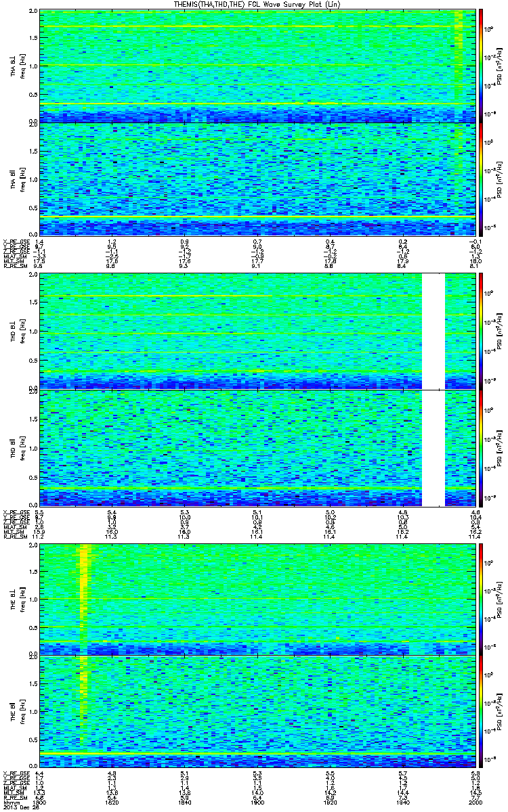The image size is (508, 812).
Task: Click the 1840 time tick label
Action: click(x=184, y=801)
